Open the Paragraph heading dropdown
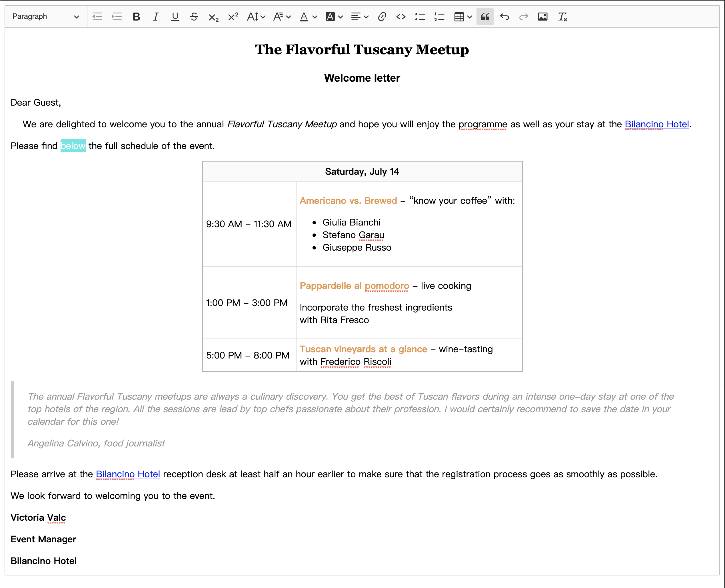The width and height of the screenshot is (725, 588). tap(45, 17)
